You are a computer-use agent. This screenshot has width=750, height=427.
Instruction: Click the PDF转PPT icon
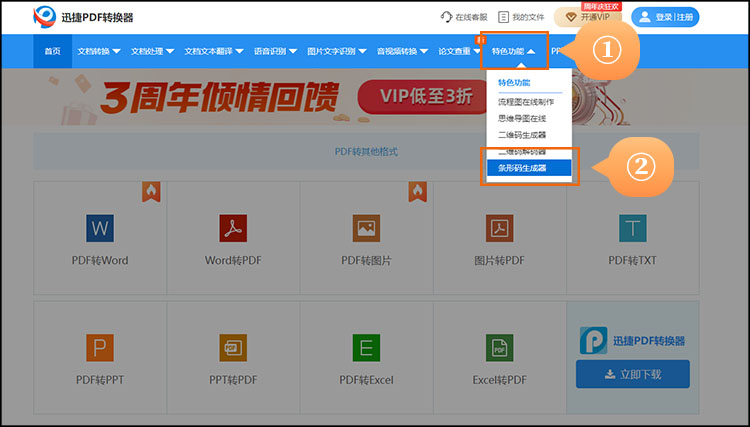100,348
